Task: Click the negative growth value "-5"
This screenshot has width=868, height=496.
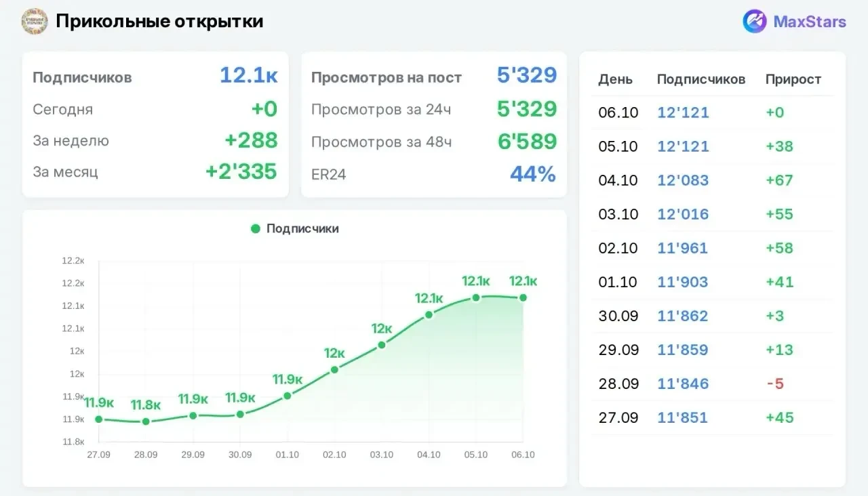Action: 775,384
